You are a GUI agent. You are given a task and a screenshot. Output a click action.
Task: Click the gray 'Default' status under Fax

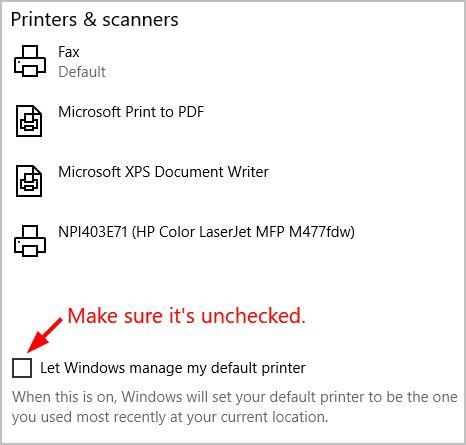point(82,72)
